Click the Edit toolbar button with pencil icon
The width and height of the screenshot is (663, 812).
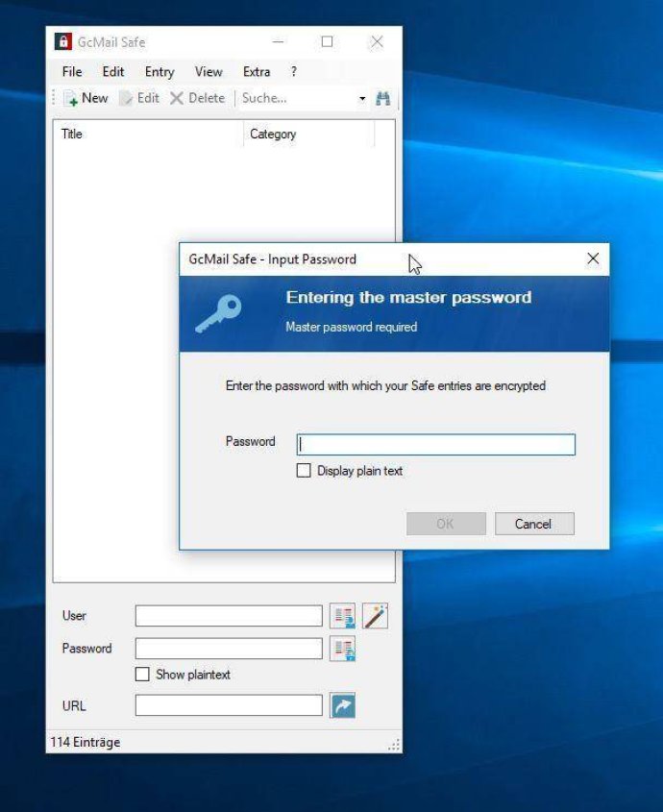[139, 98]
